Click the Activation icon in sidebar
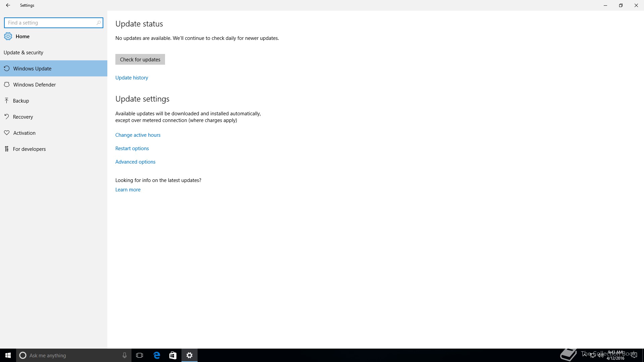Viewport: 644px width, 362px height. click(7, 133)
